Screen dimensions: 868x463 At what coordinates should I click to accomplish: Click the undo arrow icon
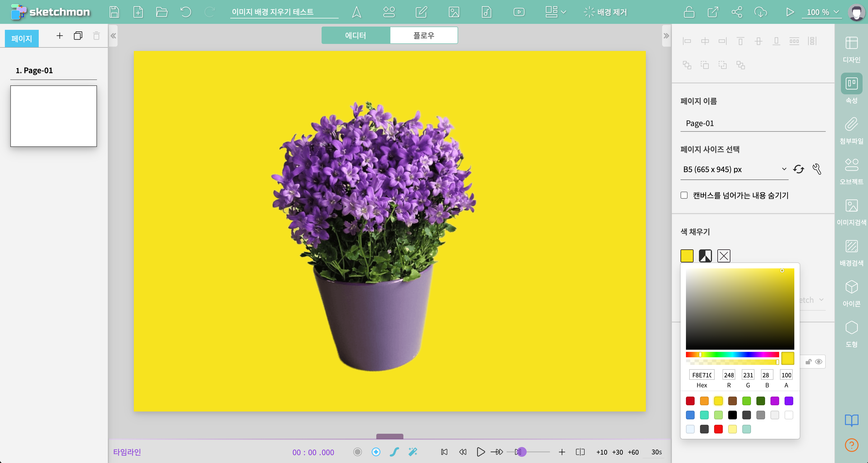pos(185,12)
